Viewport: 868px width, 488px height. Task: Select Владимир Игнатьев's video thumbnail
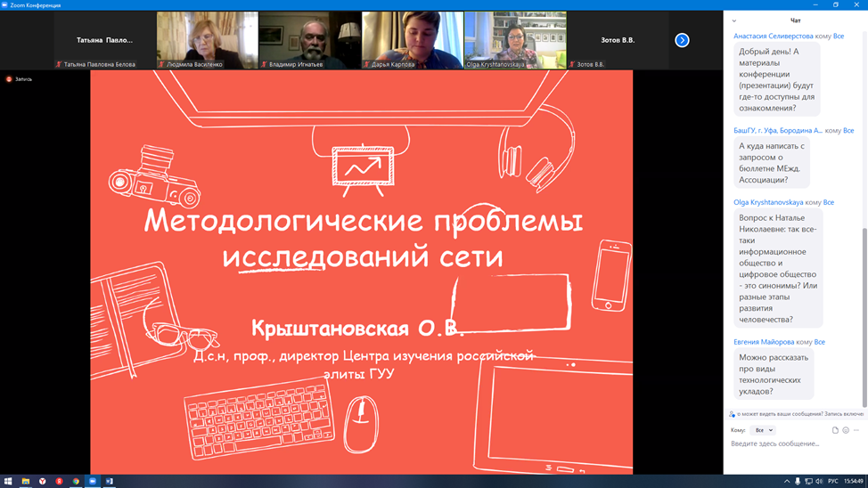309,39
